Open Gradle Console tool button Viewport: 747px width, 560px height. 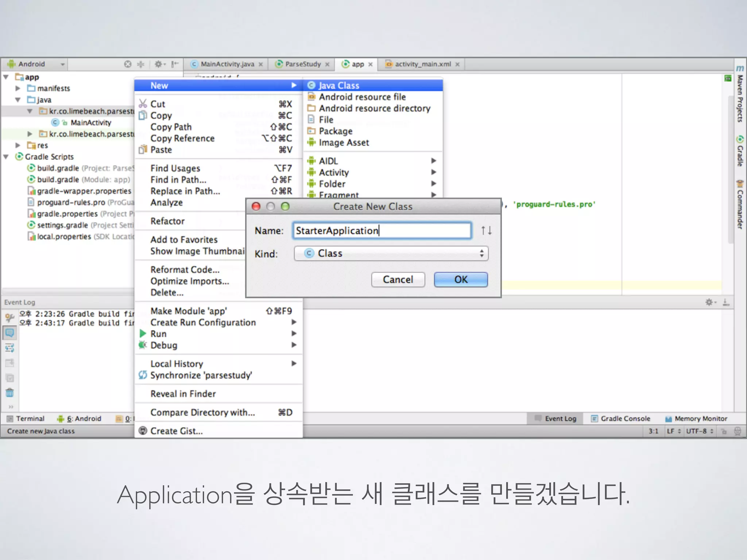pos(621,419)
